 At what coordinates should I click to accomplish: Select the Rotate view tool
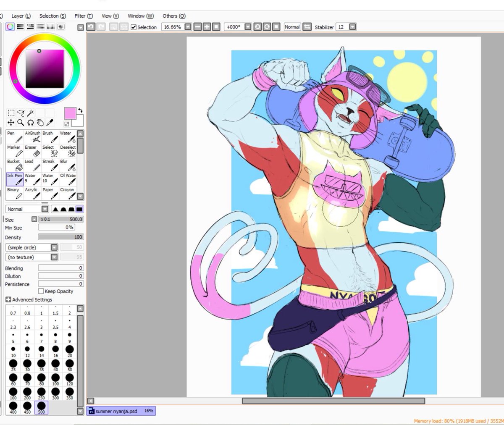coord(30,123)
